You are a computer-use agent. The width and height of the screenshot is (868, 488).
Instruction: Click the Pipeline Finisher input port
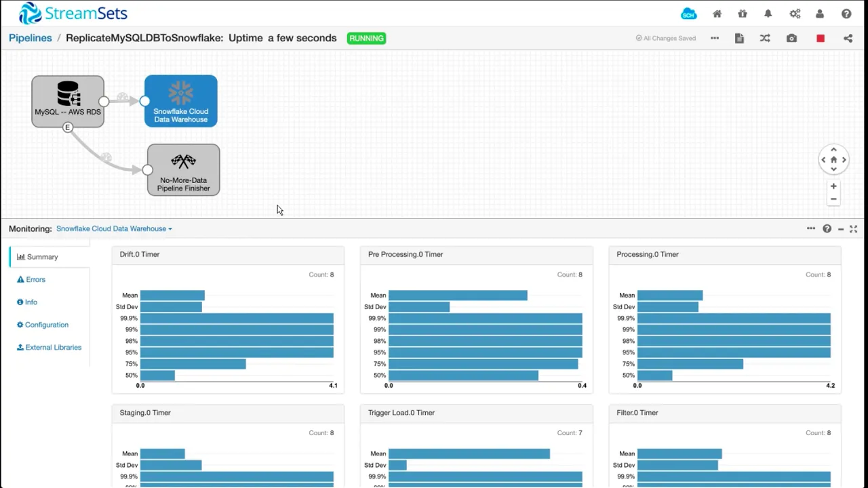click(x=147, y=170)
